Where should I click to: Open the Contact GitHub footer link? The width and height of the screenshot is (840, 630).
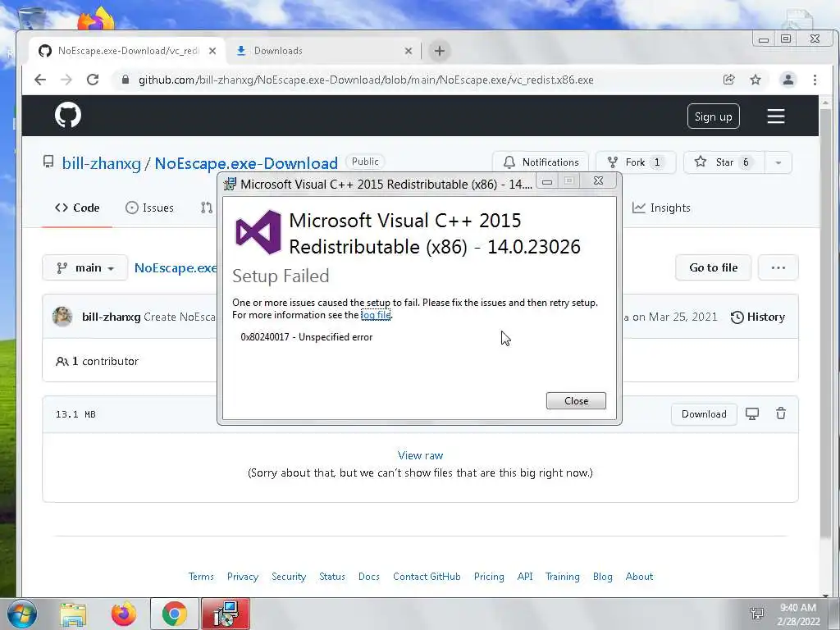pyautogui.click(x=427, y=577)
